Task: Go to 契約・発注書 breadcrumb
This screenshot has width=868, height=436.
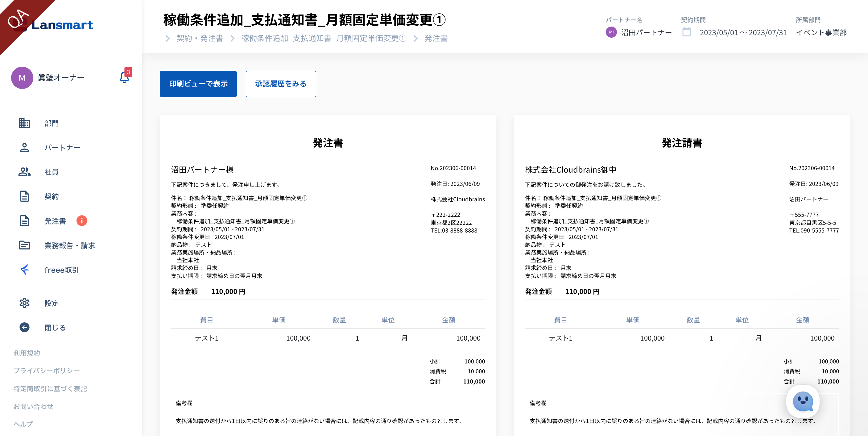Action: [200, 38]
